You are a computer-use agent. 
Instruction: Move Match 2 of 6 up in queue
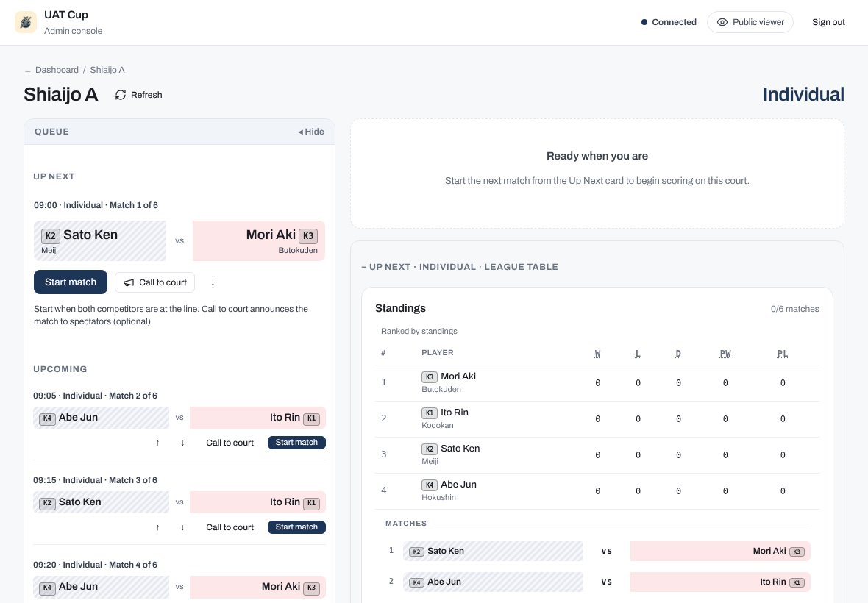[x=157, y=443]
